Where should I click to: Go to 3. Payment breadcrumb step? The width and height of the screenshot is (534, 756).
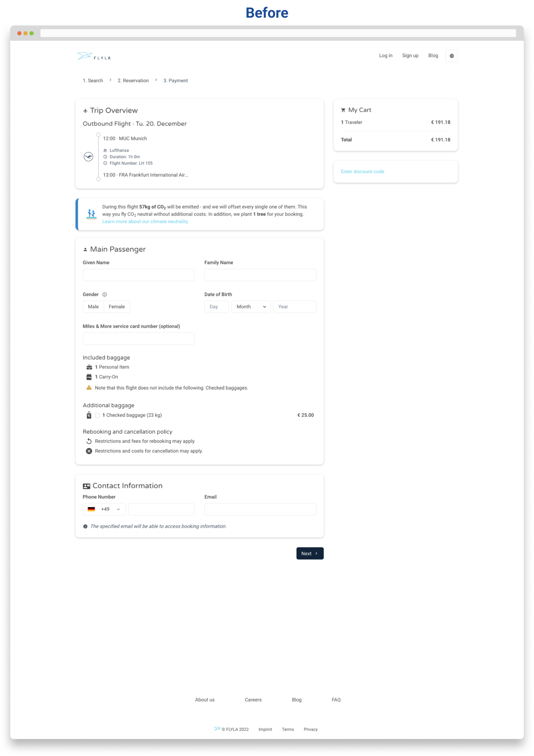tap(176, 81)
